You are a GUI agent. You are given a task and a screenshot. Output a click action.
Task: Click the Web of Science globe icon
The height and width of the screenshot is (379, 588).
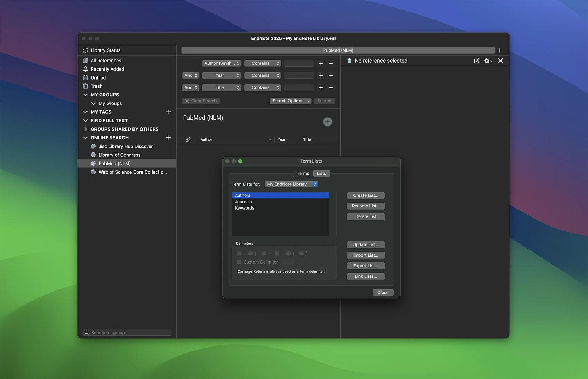[93, 172]
